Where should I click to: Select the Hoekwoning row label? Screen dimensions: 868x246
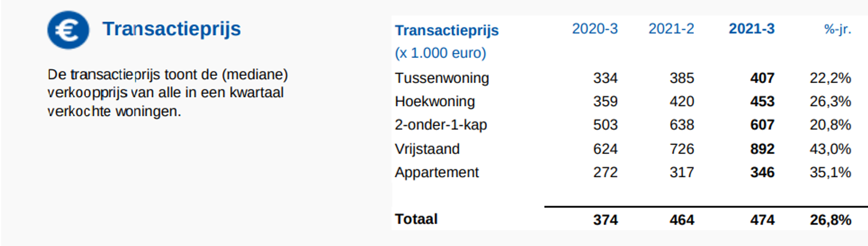pyautogui.click(x=434, y=102)
